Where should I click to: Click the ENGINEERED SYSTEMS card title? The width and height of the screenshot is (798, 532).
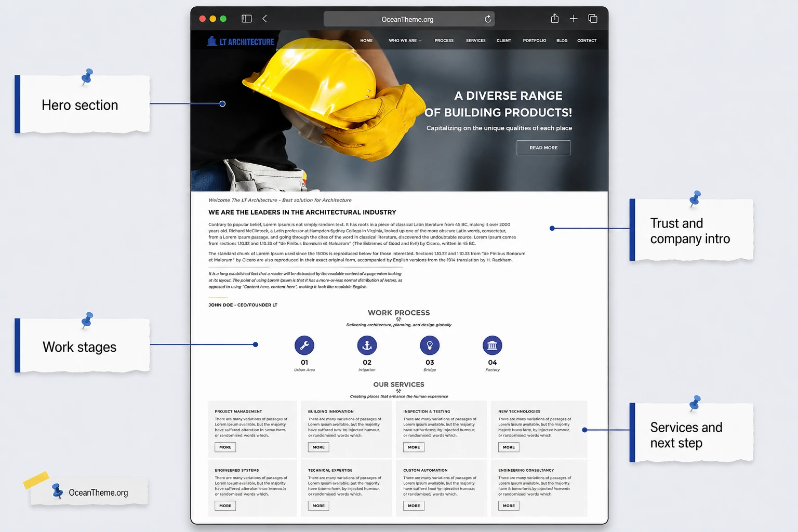coord(237,470)
